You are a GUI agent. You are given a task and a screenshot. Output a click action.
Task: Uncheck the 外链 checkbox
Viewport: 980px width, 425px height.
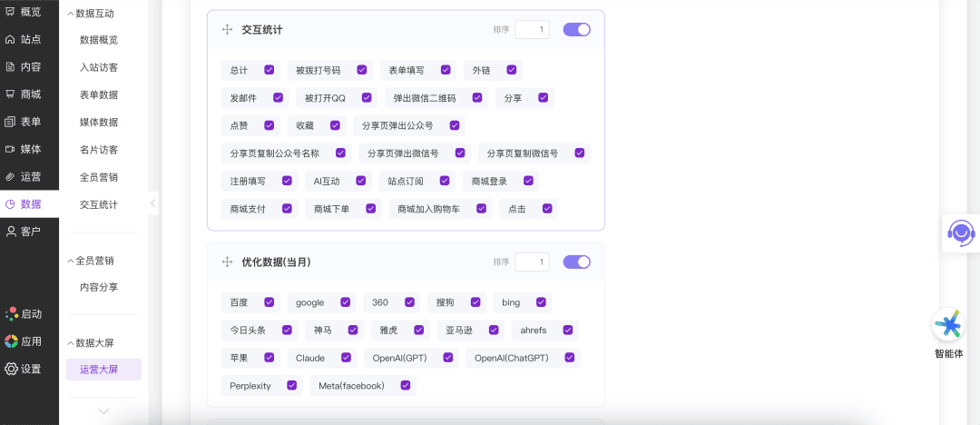point(512,70)
